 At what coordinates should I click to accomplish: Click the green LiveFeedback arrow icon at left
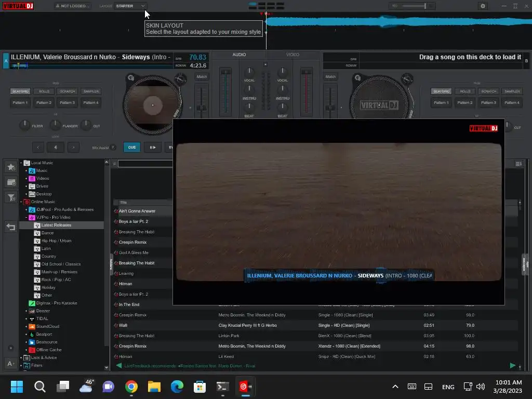coord(119,366)
